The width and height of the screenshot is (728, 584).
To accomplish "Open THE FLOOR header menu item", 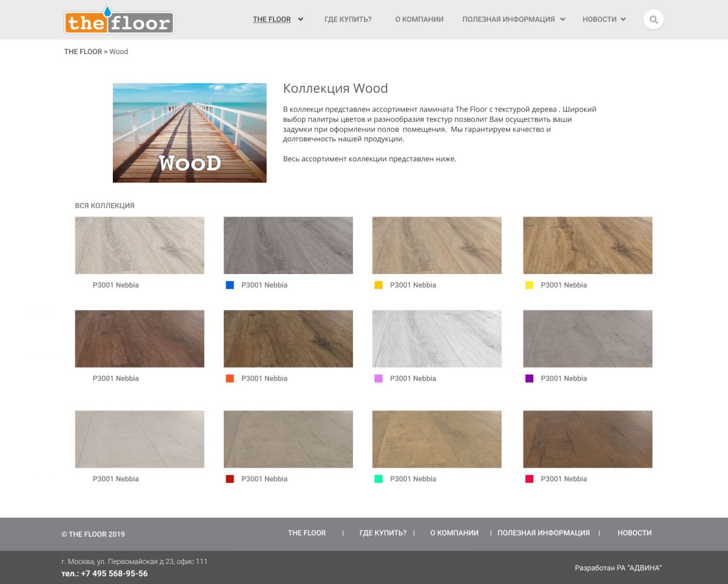I will [x=272, y=19].
